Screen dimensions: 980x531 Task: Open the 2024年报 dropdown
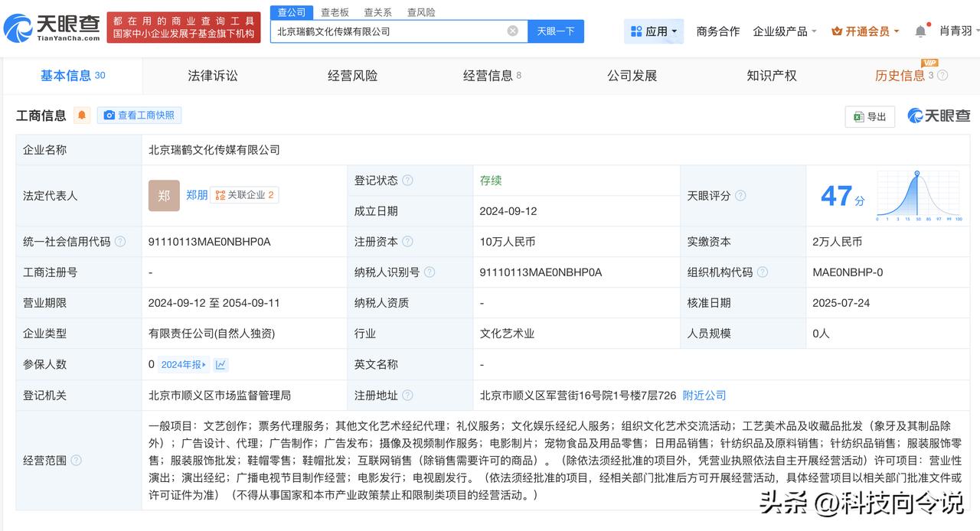point(183,365)
